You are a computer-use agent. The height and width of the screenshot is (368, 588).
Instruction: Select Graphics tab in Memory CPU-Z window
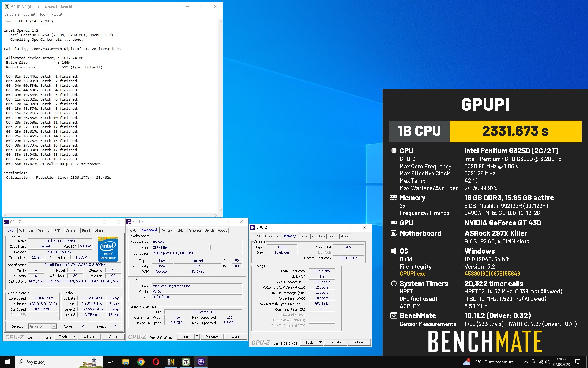click(318, 236)
